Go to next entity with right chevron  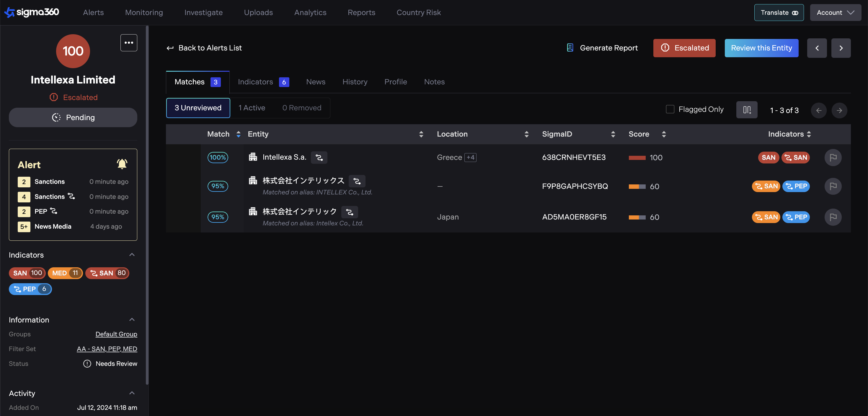(841, 48)
